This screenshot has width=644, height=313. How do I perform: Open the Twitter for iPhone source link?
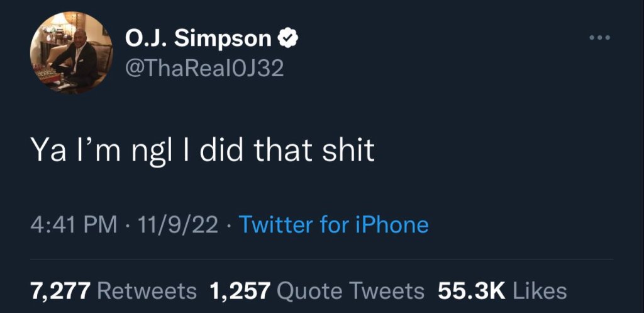pos(334,225)
